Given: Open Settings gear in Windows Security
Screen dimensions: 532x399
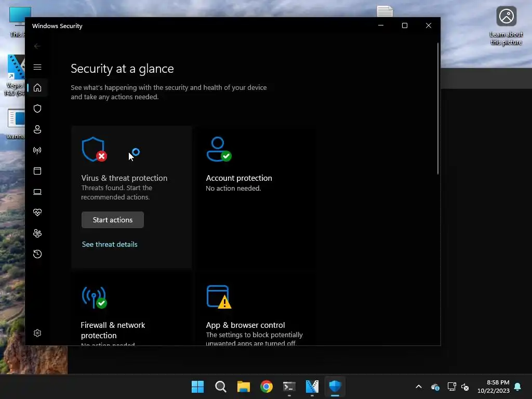Looking at the screenshot, I should coord(37,333).
